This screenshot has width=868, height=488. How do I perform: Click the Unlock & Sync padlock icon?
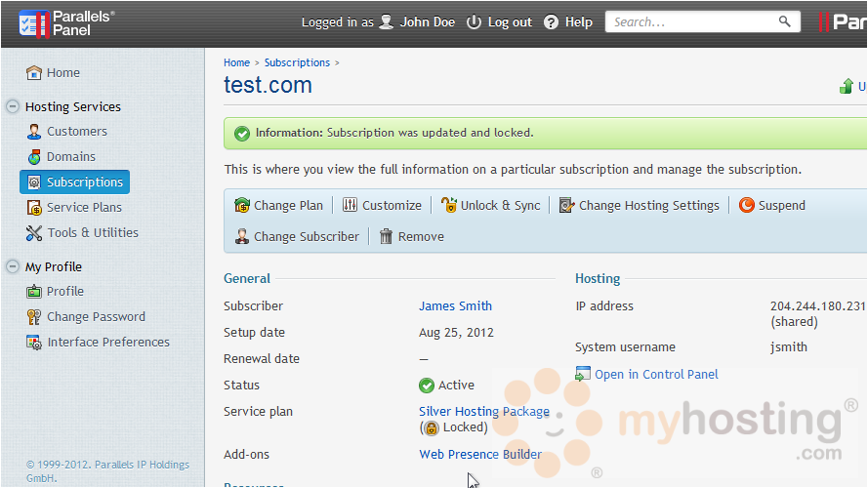[449, 205]
